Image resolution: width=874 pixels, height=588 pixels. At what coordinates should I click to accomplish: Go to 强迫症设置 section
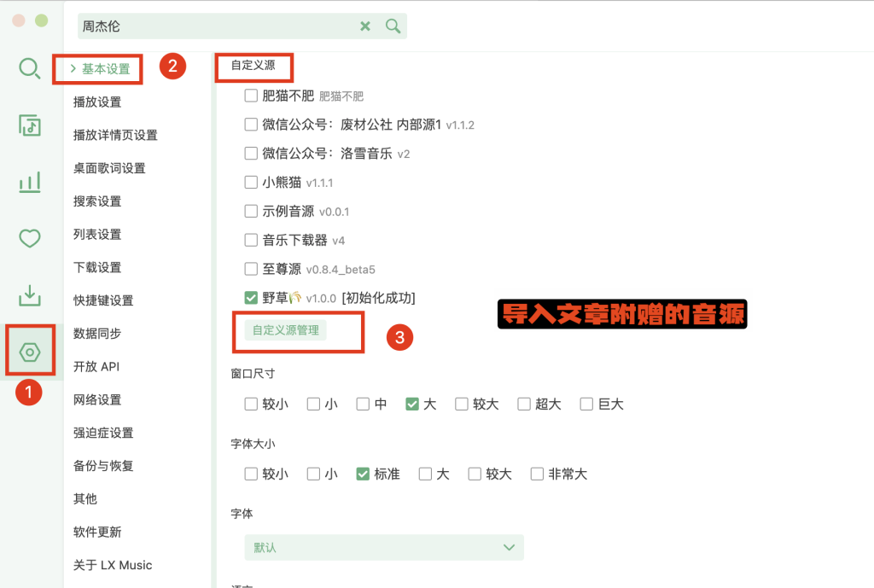tap(103, 433)
